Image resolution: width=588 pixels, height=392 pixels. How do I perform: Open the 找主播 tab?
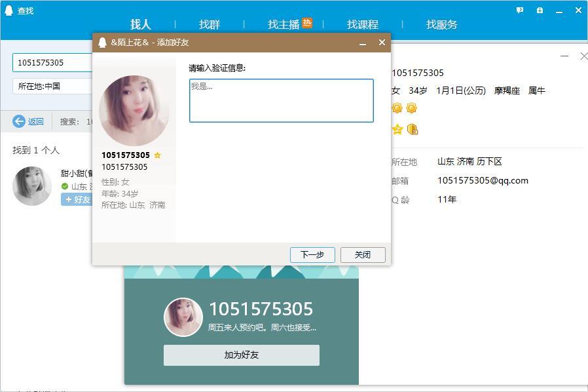(283, 24)
